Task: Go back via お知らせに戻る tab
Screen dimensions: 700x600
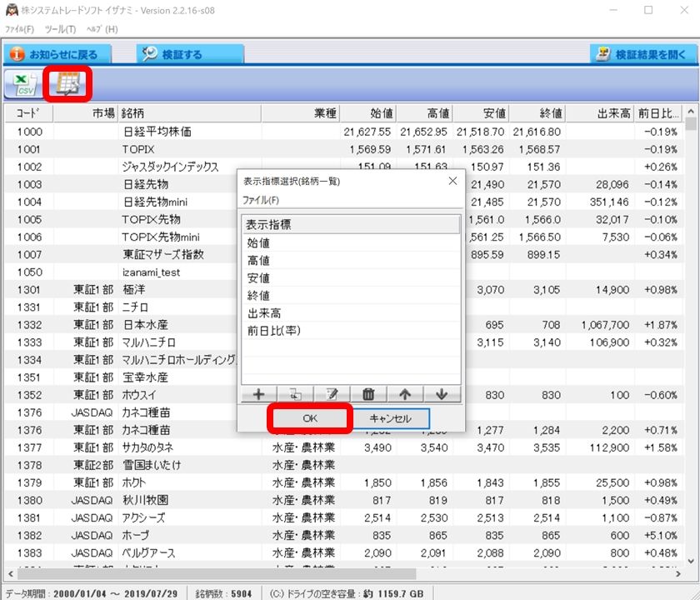Action: point(57,54)
